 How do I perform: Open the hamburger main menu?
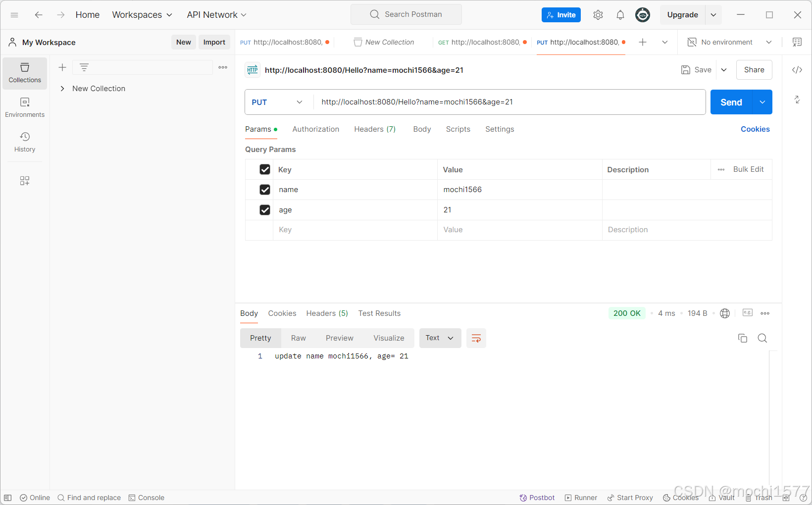(x=14, y=15)
